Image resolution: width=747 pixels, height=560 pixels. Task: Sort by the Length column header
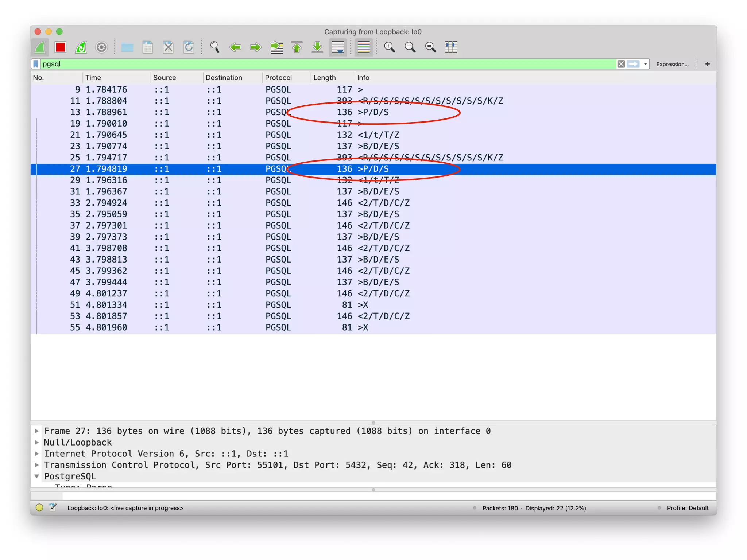(332, 78)
